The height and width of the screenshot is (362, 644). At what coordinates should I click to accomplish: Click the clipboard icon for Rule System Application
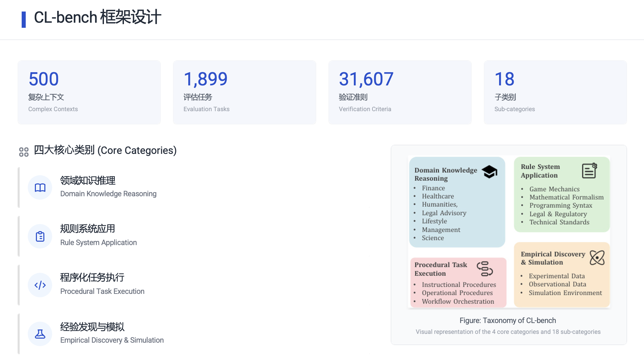40,236
